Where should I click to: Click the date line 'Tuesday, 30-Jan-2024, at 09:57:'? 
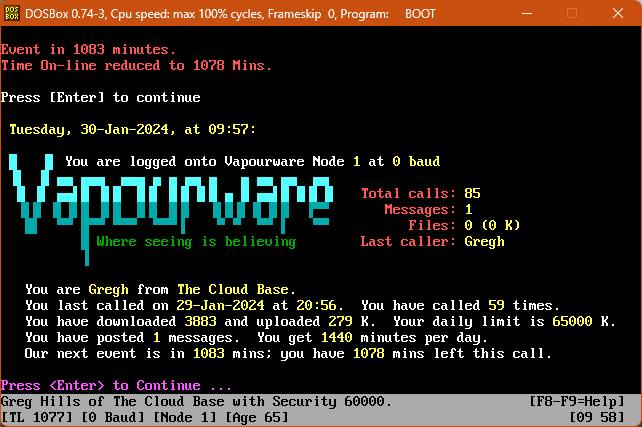[x=132, y=129]
